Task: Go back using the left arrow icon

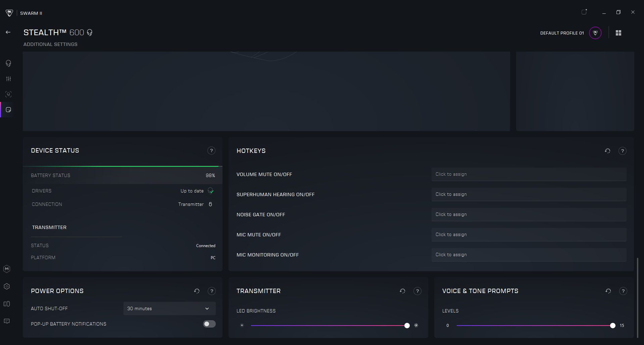Action: point(8,32)
